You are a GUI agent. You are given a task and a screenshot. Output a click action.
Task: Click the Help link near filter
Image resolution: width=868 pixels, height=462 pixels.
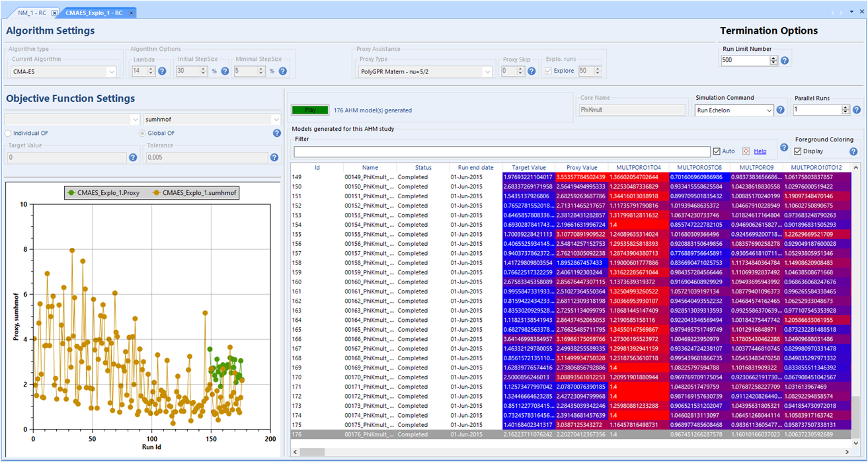point(760,151)
